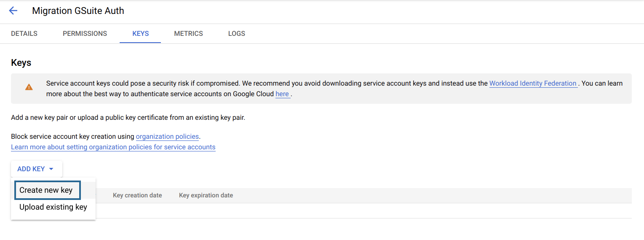Open the Workload Identity Federation link

coord(533,84)
